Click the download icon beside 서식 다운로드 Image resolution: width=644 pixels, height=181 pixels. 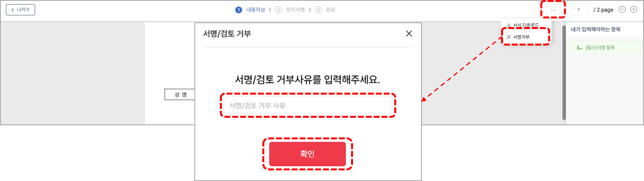(509, 25)
